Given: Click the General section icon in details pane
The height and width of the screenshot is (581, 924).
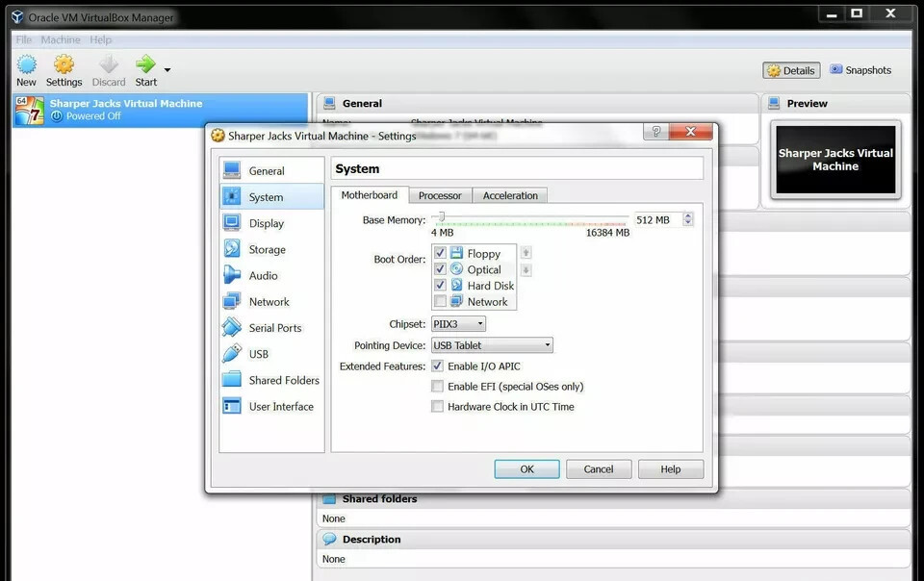Looking at the screenshot, I should tap(329, 103).
